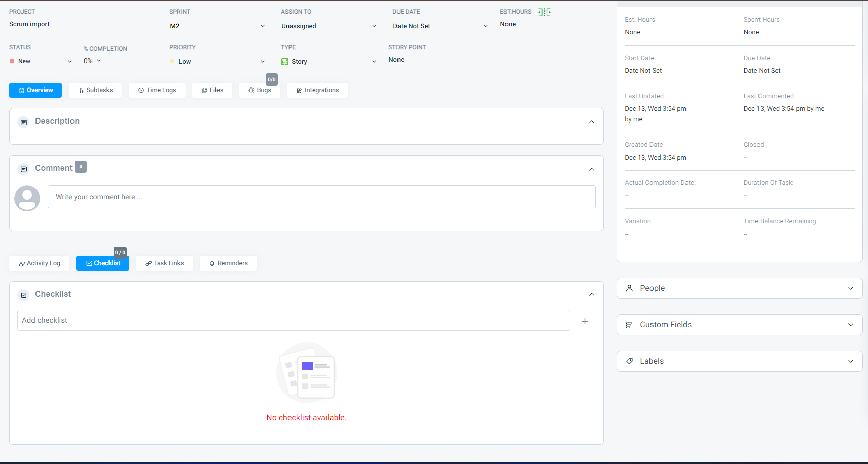The height and width of the screenshot is (464, 868).
Task: Click the Est. Hours split icon
Action: [545, 12]
